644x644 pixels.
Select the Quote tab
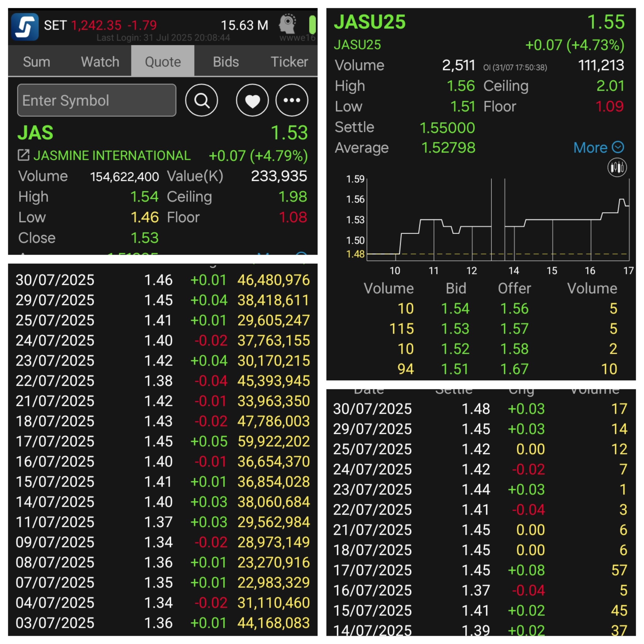click(163, 62)
